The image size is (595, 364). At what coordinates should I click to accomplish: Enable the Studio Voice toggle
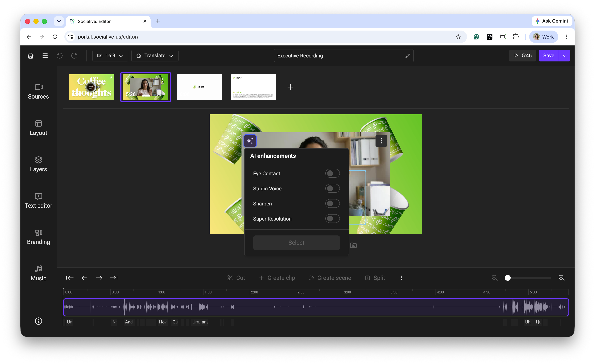point(332,189)
